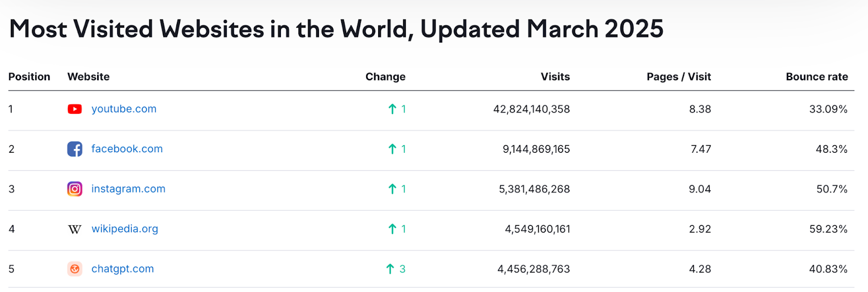
Task: Visit the instagram.com link
Action: pyautogui.click(x=128, y=189)
